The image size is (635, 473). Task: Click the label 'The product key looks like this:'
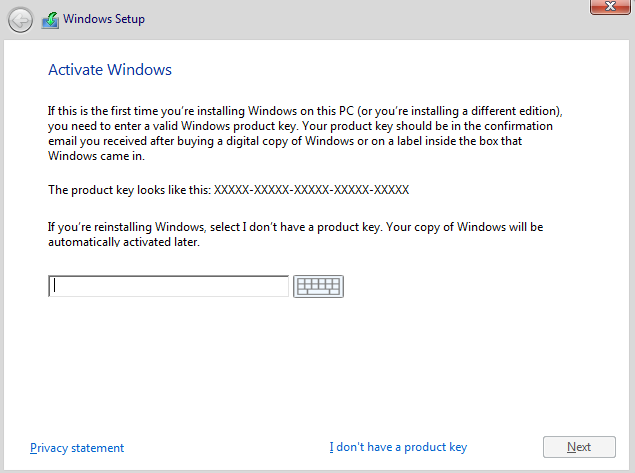click(130, 189)
